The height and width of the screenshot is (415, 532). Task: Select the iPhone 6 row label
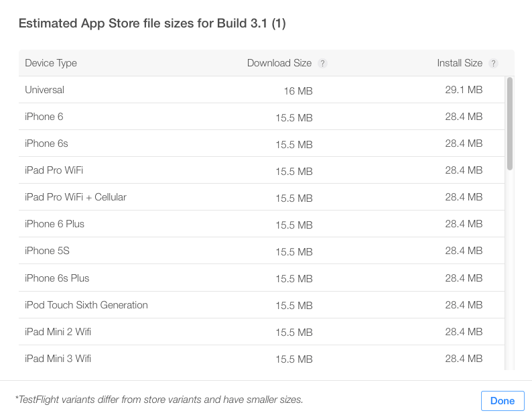[x=44, y=117]
